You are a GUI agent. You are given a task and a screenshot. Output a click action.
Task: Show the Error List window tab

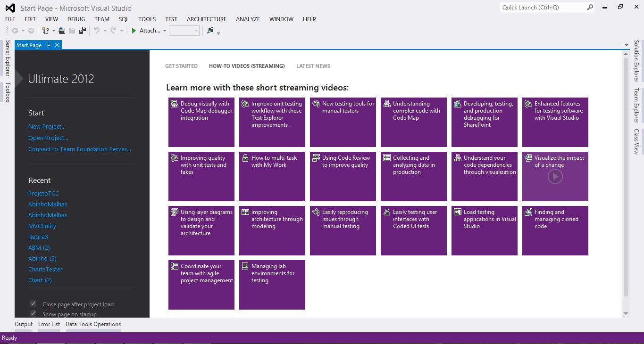point(49,324)
